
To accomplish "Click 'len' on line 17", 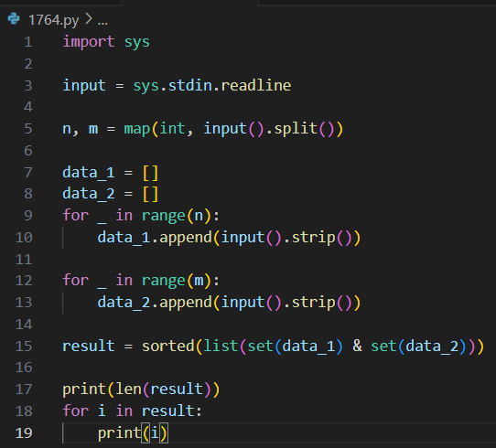I will tap(128, 389).
